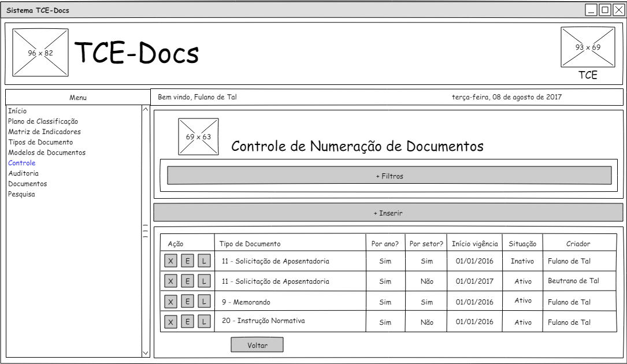627x364 pixels.
Task: Click X icon for Instrução Normativa row
Action: tap(170, 322)
